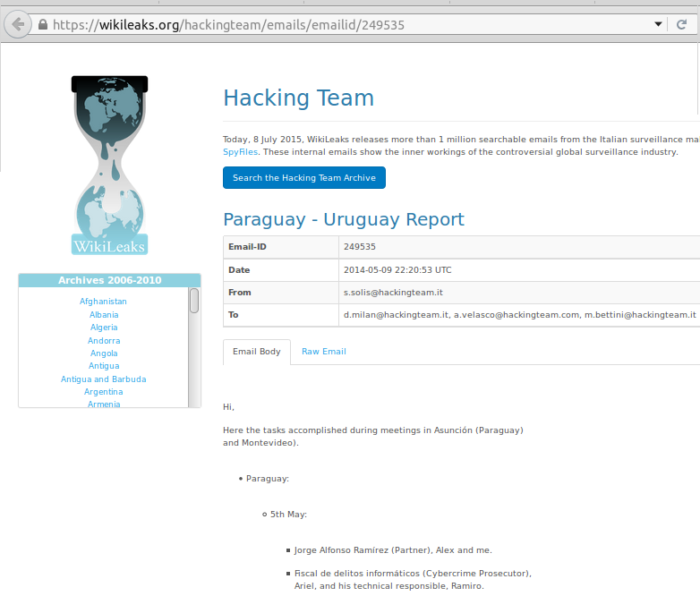700x613 pixels.
Task: Click the Paraguay: bullet item
Action: coord(268,479)
